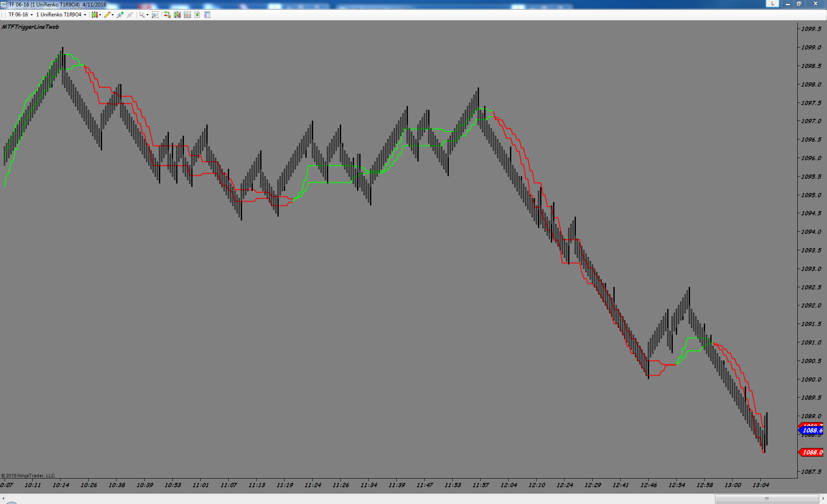Click the zoom in magnifier icon
The width and height of the screenshot is (827, 504).
click(120, 15)
